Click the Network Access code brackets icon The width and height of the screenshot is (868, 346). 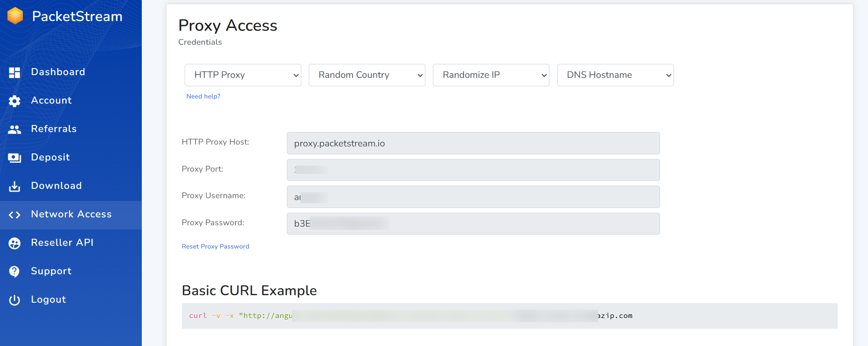coord(14,215)
